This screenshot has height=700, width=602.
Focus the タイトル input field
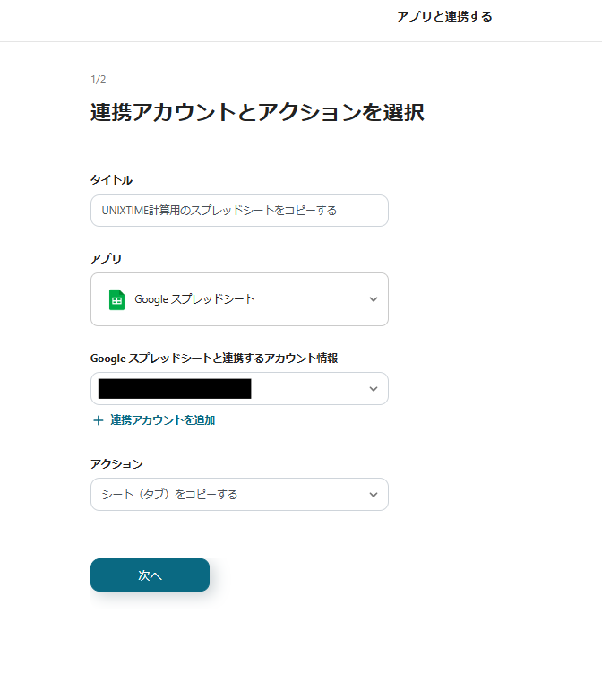pos(239,211)
